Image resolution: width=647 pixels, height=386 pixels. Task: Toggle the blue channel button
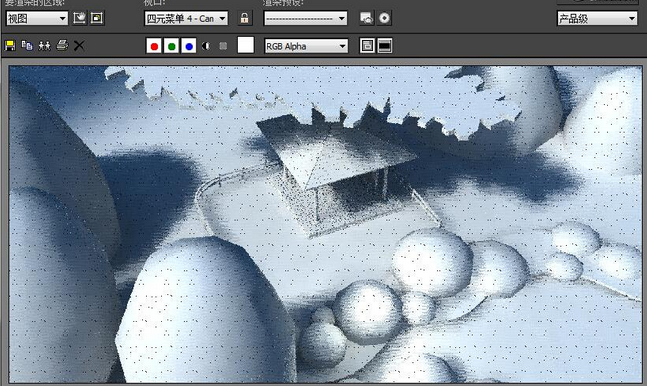pos(189,46)
